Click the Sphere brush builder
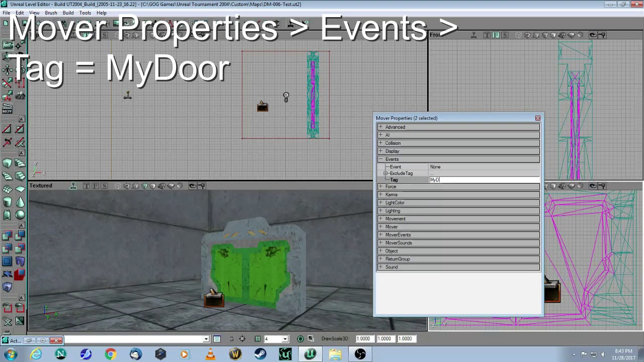The image size is (644, 362). [x=20, y=215]
